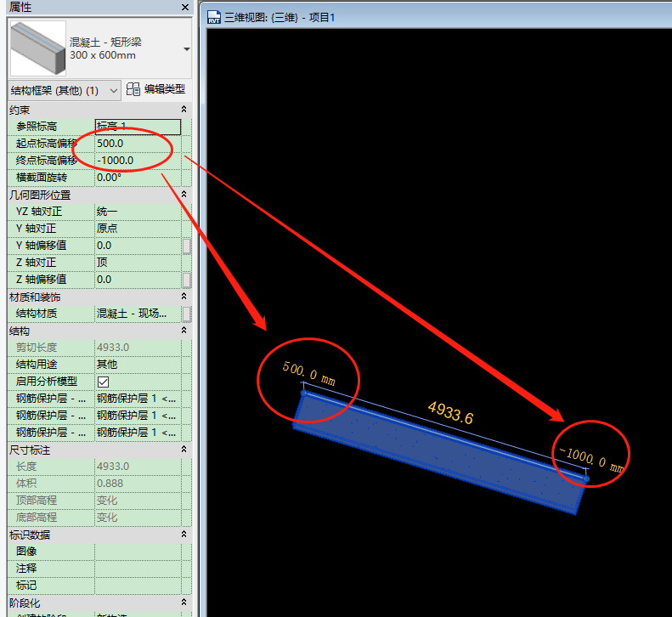The image size is (672, 617).
Task: Click the 结构材质 value field
Action: click(x=138, y=314)
